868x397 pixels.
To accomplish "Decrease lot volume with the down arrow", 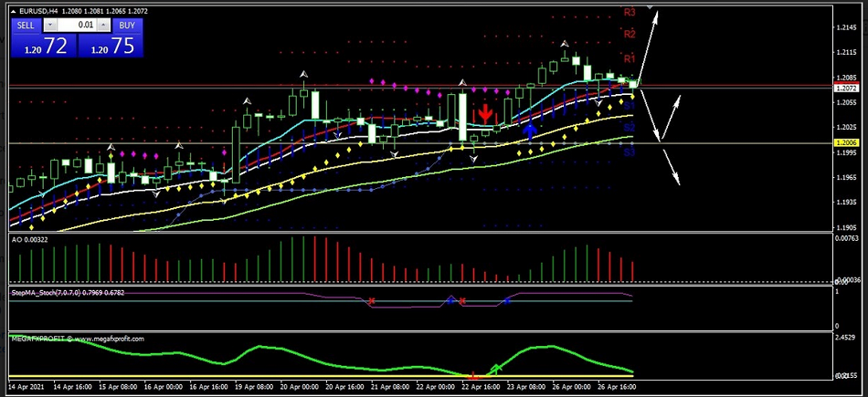I will 49,26.
